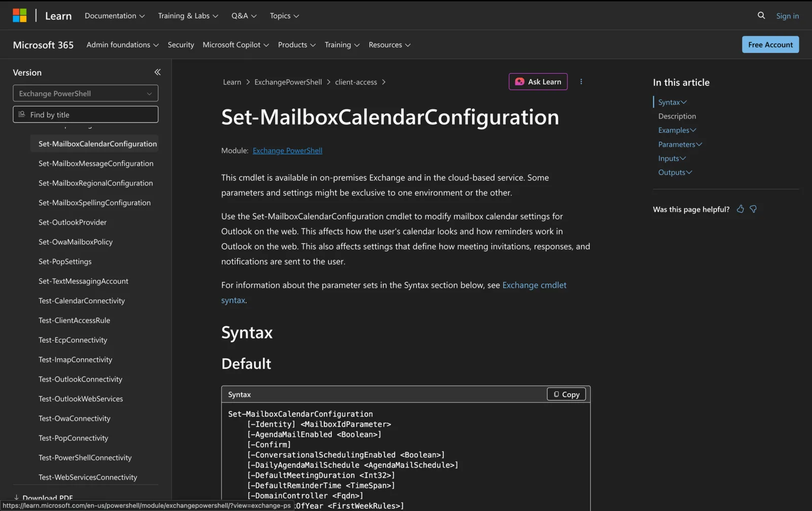Open Test-EcpConnectivity in sidebar
Screen dimensions: 812x511
point(73,340)
